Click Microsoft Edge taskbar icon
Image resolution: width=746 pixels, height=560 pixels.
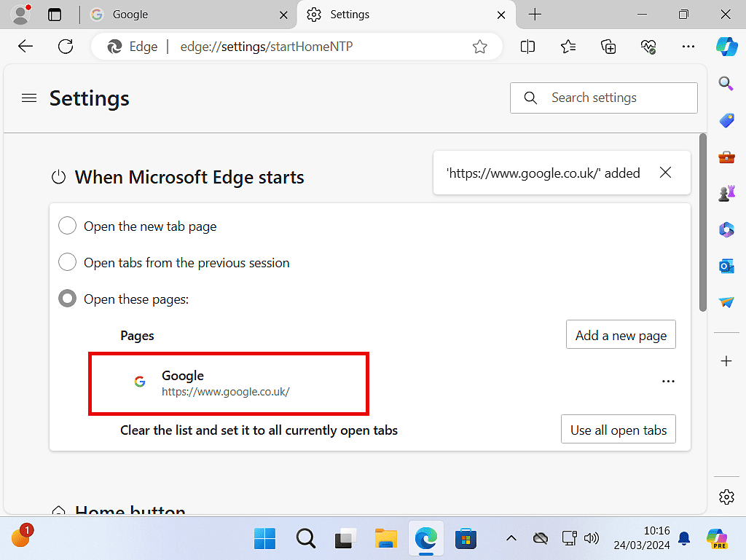point(425,539)
